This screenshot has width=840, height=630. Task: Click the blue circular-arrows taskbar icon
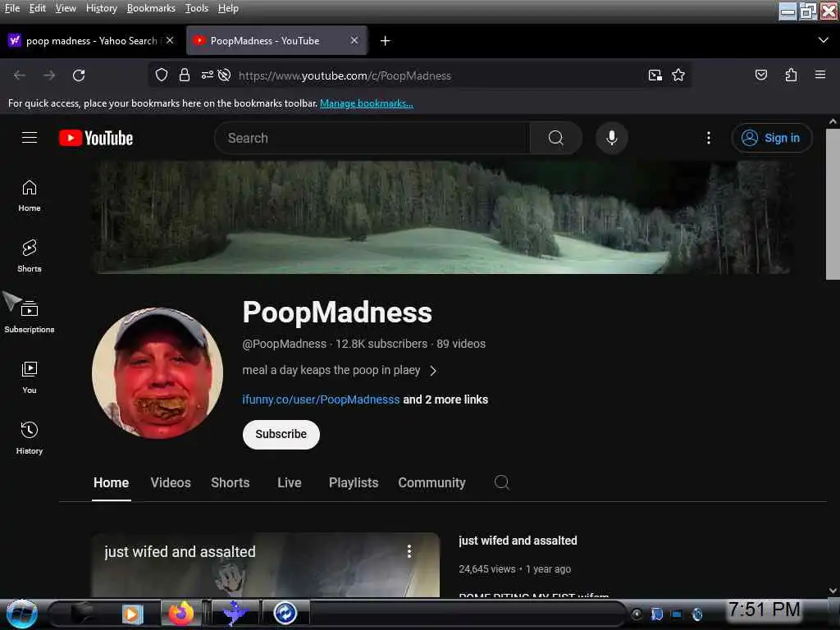[x=285, y=614]
